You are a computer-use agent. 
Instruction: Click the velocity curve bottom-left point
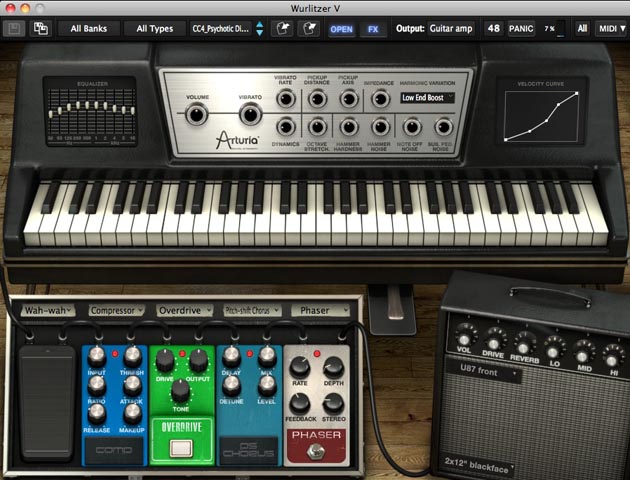click(505, 140)
